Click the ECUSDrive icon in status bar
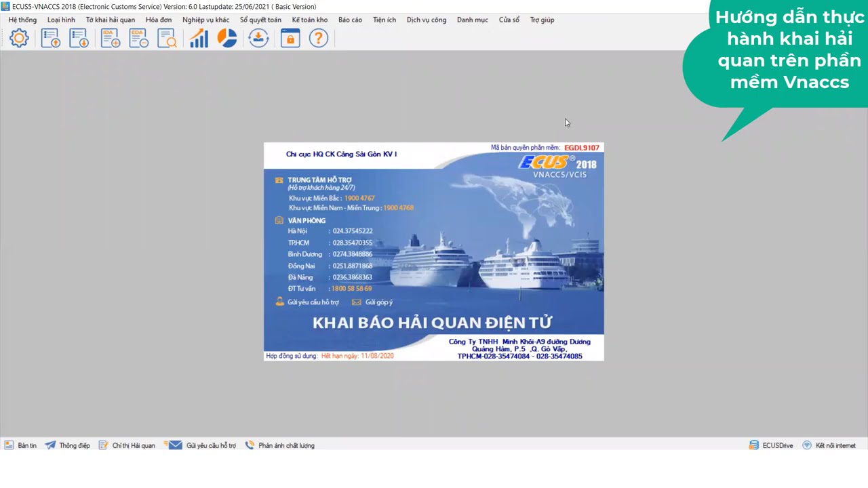Screen dimensions: 868x488 tap(753, 445)
